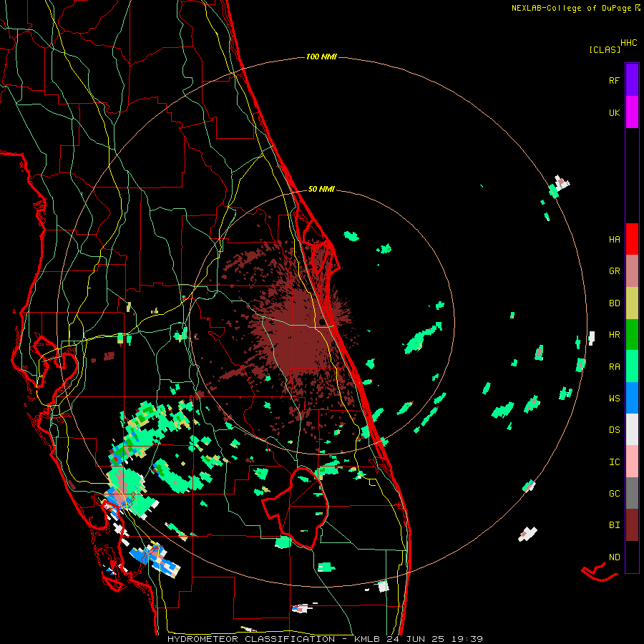Click the GR legend label
644x644 pixels.
(614, 271)
